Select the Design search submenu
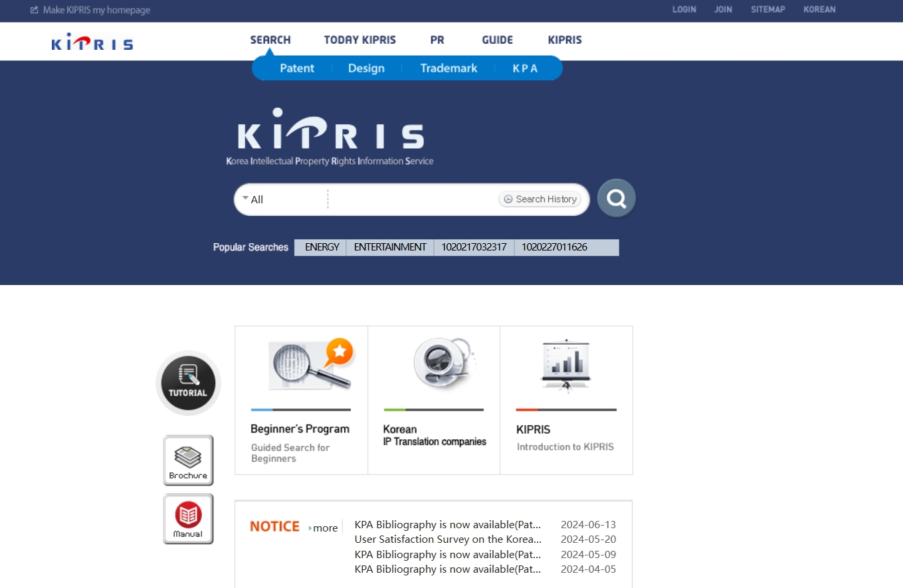903x588 pixels. (x=366, y=68)
